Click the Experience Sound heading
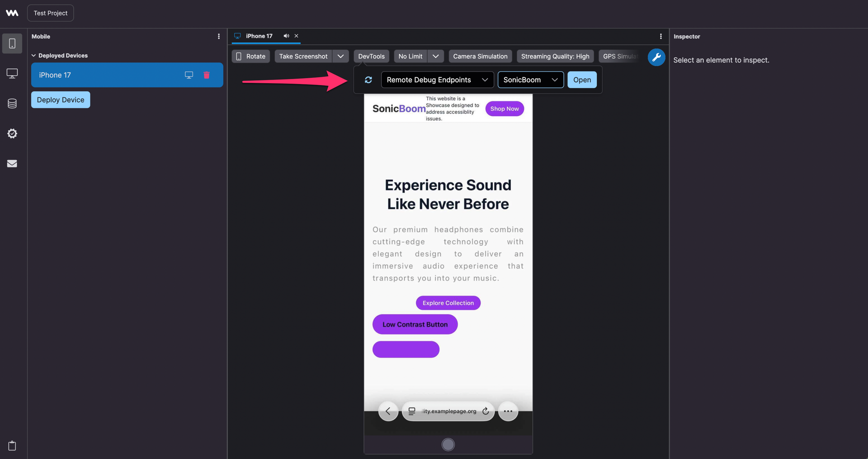The image size is (868, 459). 448,194
